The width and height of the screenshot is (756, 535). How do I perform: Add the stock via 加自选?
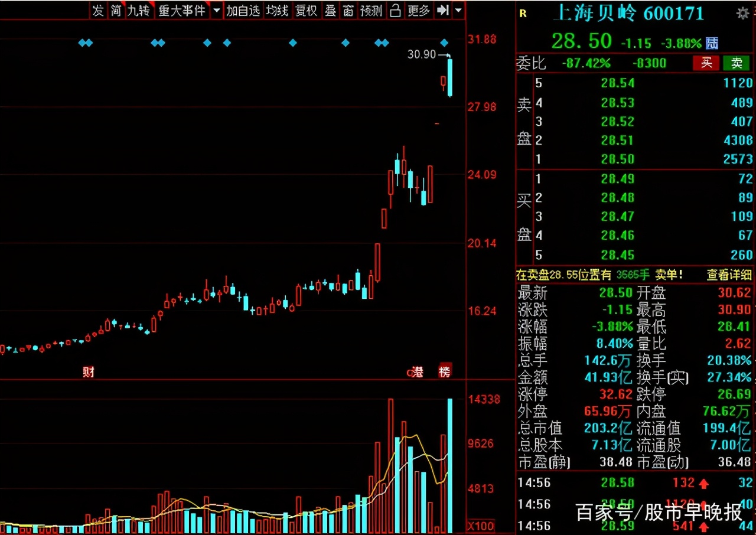click(243, 11)
